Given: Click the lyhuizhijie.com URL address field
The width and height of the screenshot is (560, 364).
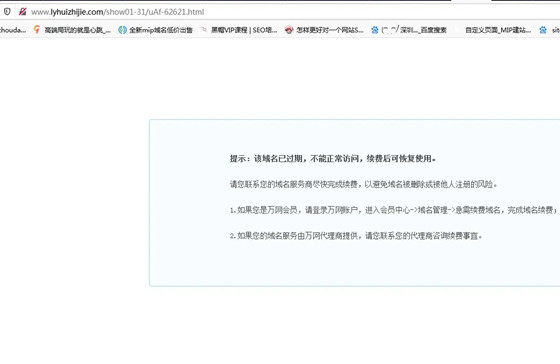Looking at the screenshot, I should point(118,12).
